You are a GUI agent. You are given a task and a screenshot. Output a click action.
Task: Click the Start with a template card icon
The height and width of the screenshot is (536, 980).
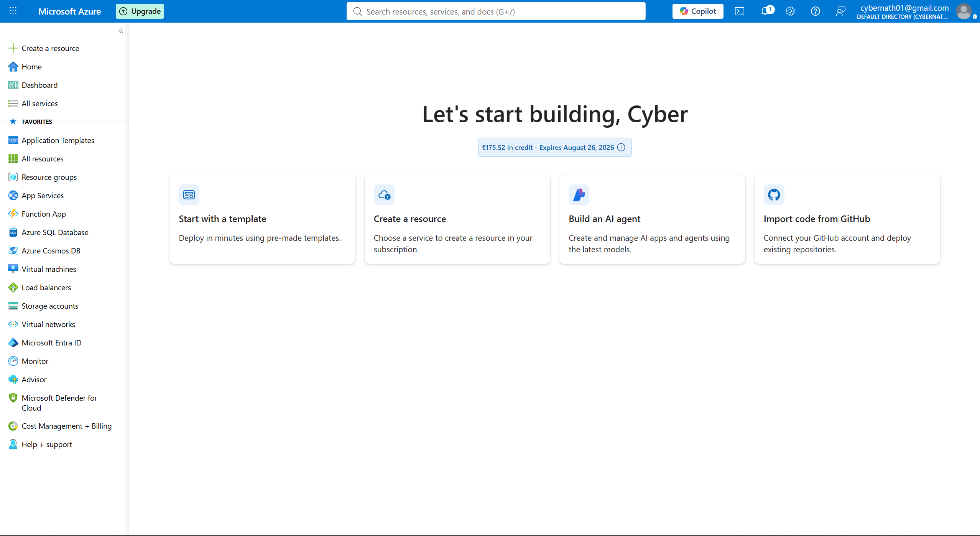pos(189,195)
